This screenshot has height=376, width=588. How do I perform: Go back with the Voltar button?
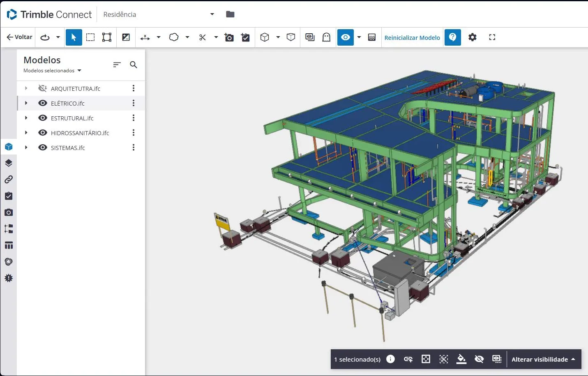(19, 37)
